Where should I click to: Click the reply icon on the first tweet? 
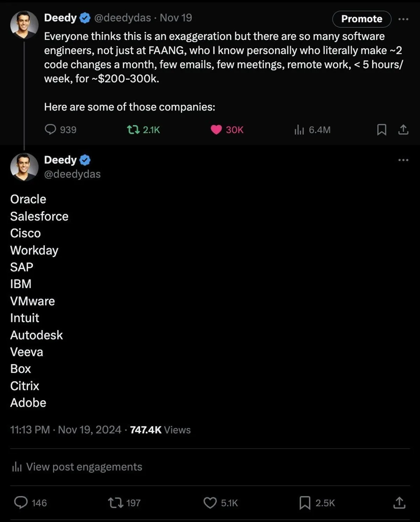50,130
